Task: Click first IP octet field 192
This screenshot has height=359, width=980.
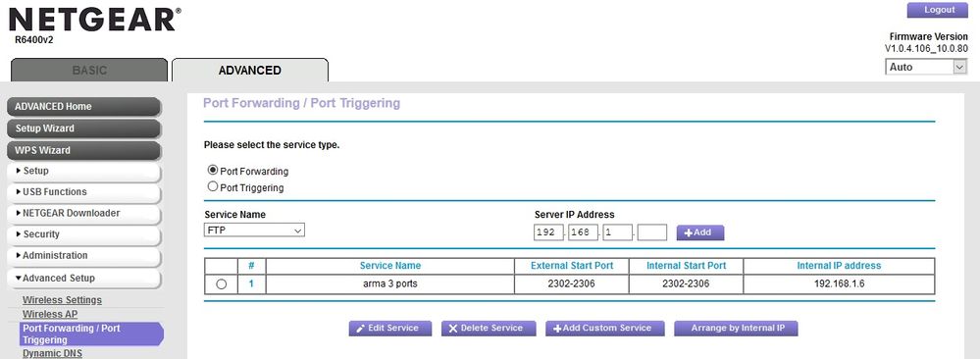Action: pos(548,232)
